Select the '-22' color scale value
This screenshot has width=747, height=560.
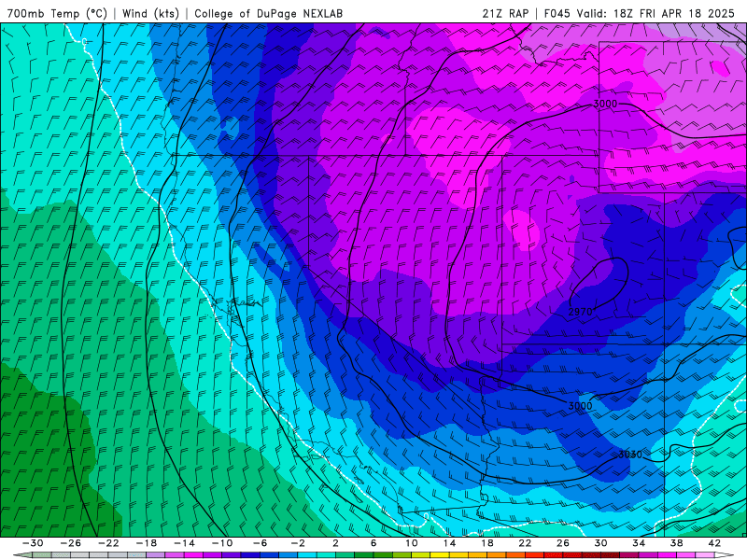click(108, 543)
